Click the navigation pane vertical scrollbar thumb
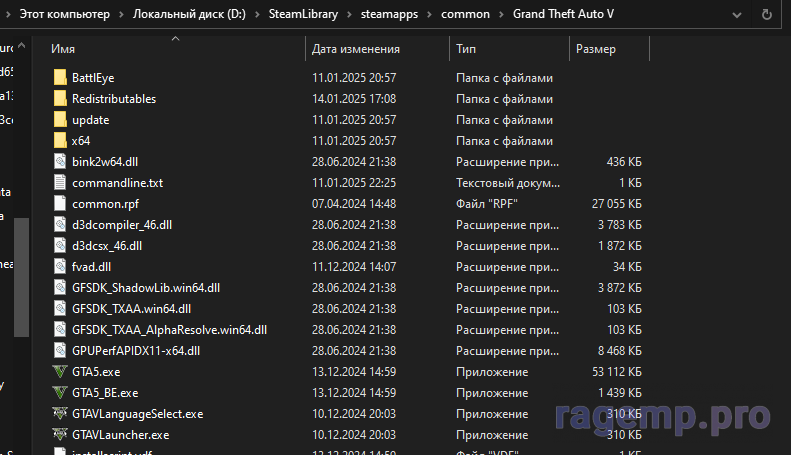This screenshot has width=791, height=455. 21,277
